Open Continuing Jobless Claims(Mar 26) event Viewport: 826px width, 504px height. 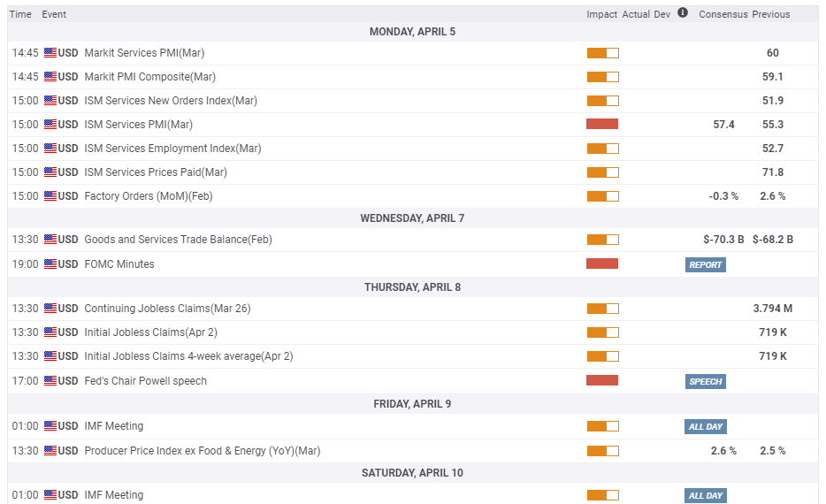(166, 309)
